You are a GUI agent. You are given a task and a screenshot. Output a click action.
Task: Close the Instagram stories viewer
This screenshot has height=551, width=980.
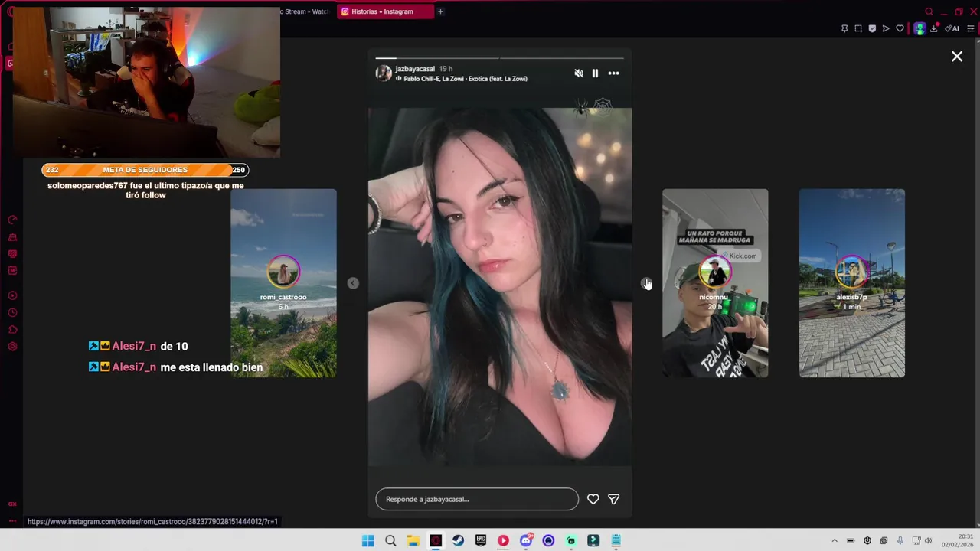tap(957, 56)
